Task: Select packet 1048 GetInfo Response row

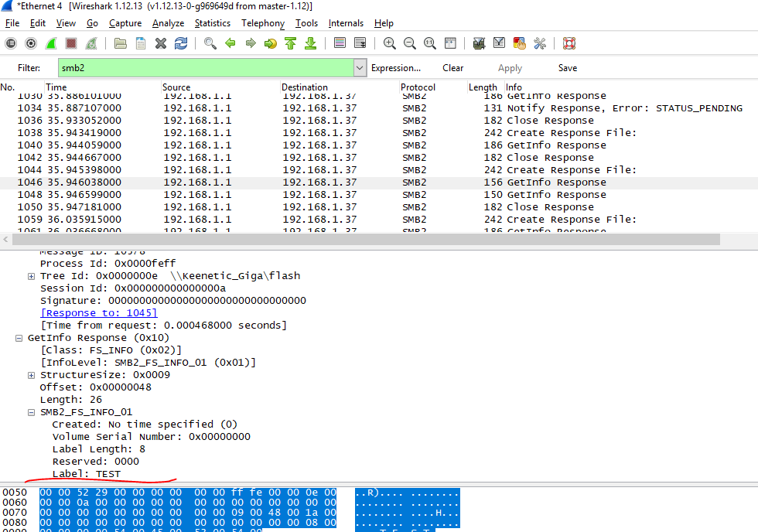Action: (x=379, y=195)
